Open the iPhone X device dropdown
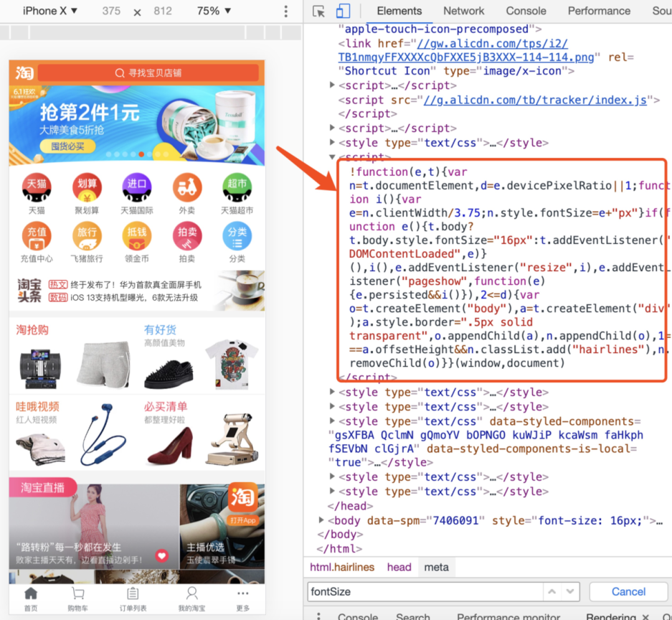672x620 pixels. [49, 11]
